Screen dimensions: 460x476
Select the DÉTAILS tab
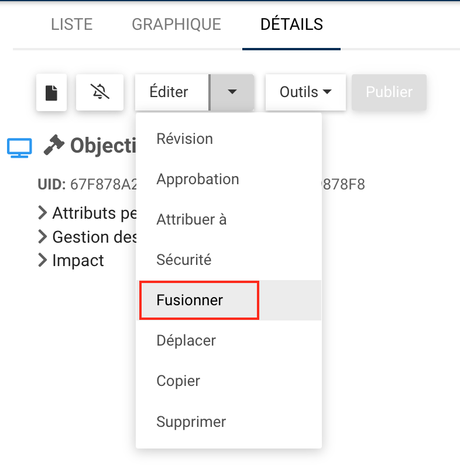click(291, 25)
